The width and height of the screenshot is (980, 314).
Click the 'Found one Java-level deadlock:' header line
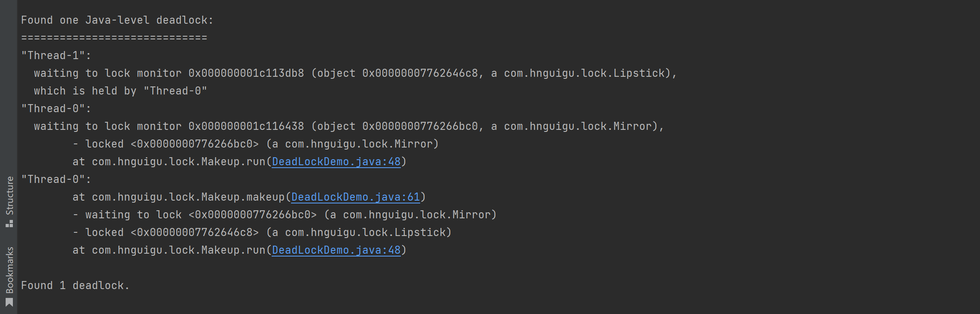click(117, 20)
